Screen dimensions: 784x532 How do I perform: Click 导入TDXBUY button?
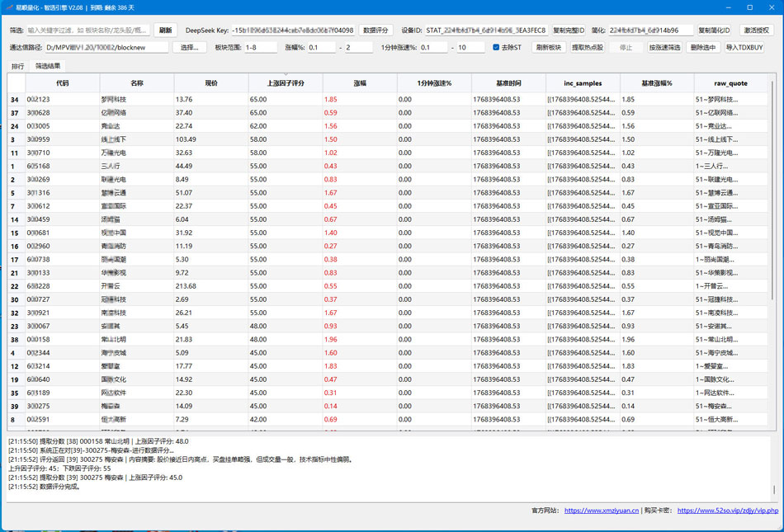click(x=744, y=48)
